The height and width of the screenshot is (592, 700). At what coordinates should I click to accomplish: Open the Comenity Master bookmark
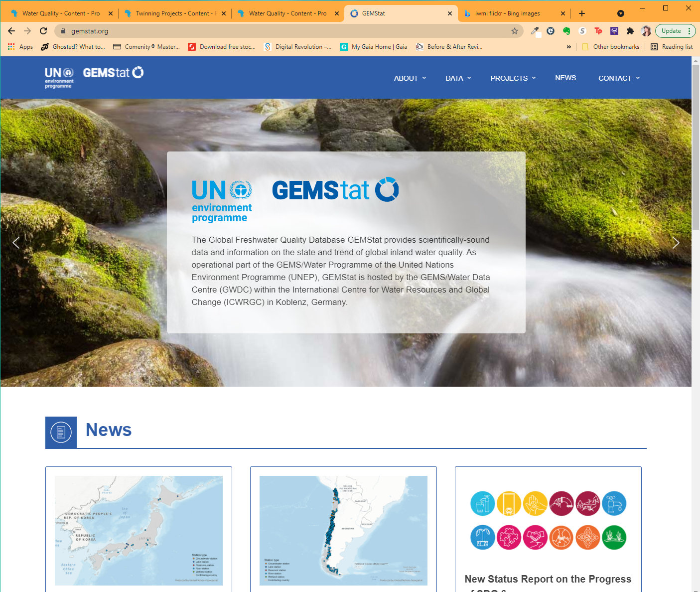(146, 47)
